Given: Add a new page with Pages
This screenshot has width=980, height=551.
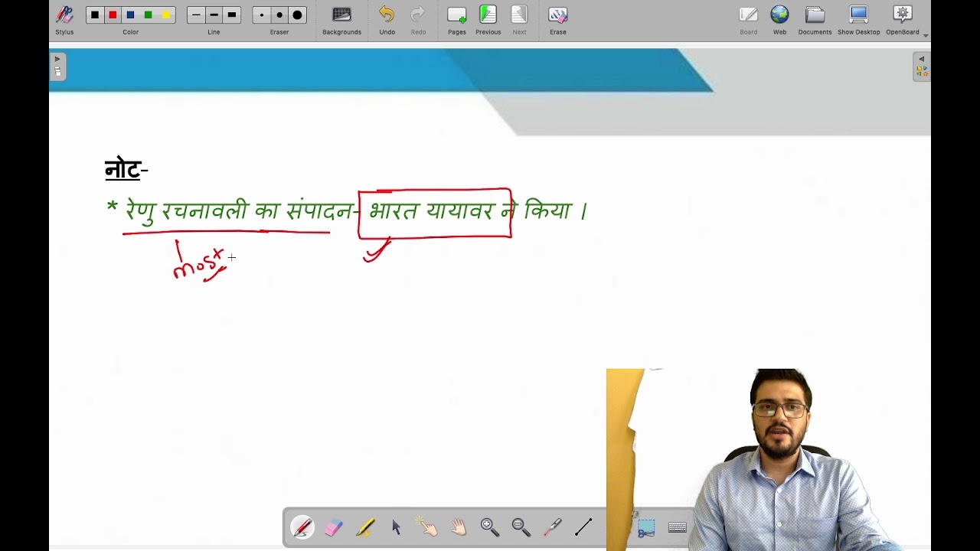Looking at the screenshot, I should pyautogui.click(x=457, y=20).
